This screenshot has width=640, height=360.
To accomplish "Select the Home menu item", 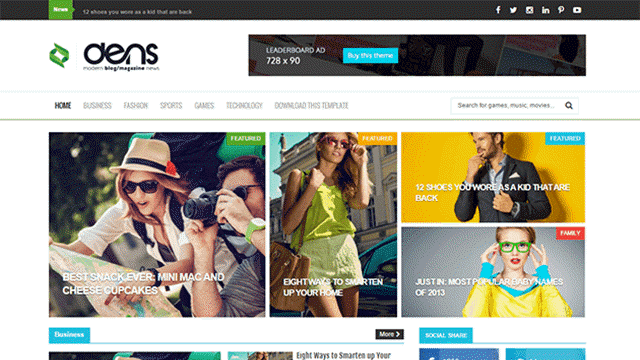I will (63, 106).
